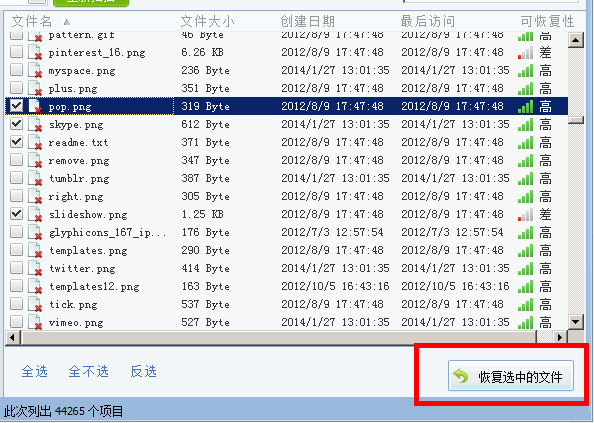
Task: Check the box for remove.png
Action: pyautogui.click(x=16, y=160)
